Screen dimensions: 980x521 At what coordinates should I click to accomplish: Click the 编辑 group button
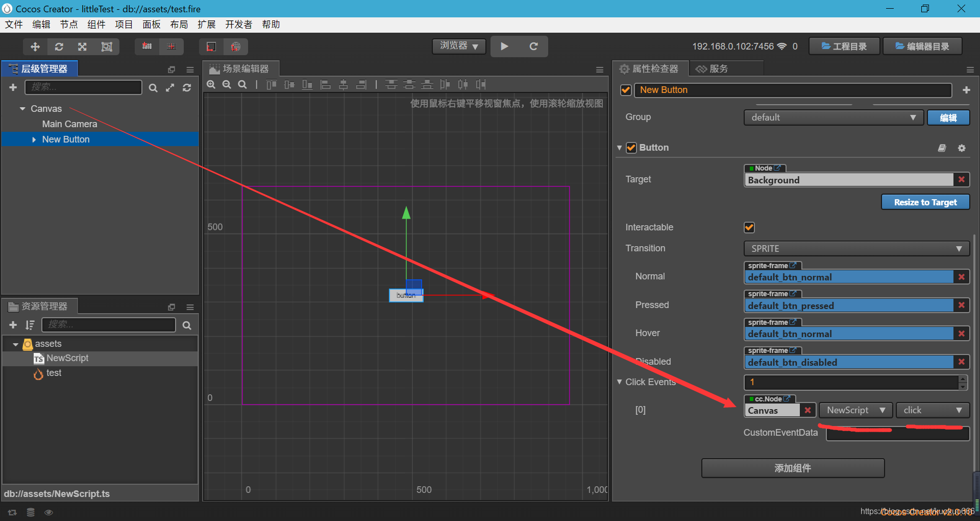pos(948,117)
